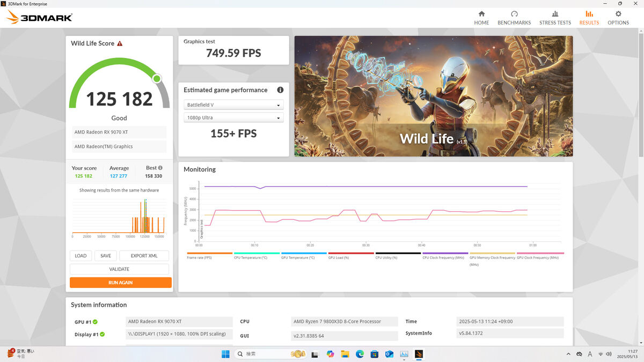Click the AMD Ryzen 7 9800X3D CPU field

pos(344,322)
